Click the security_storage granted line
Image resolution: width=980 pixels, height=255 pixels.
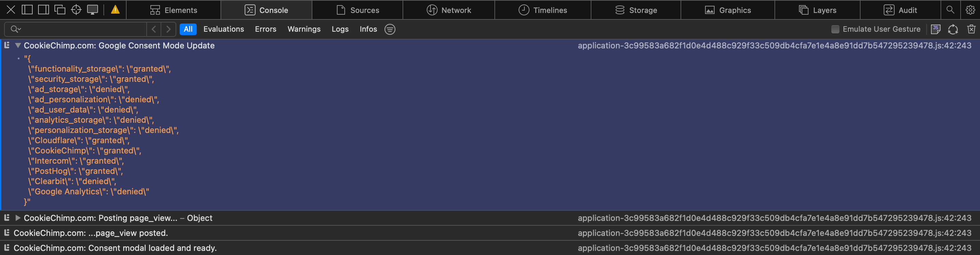91,79
